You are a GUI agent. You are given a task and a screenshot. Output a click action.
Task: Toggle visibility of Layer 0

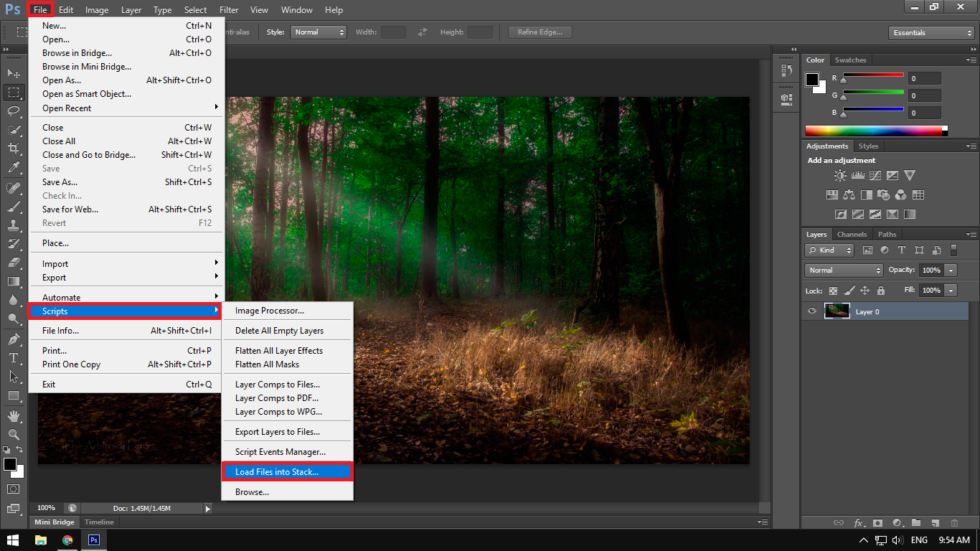click(812, 311)
